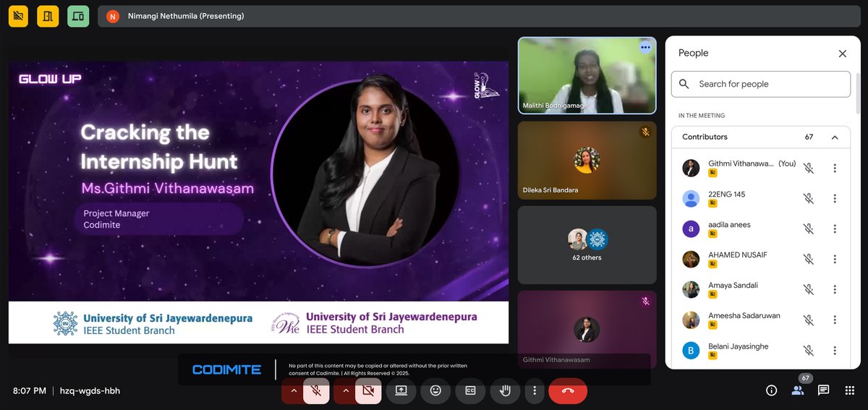The width and height of the screenshot is (868, 410).
Task: Click the muted mic icon for AHAMED NUSAIF
Action: click(x=809, y=260)
